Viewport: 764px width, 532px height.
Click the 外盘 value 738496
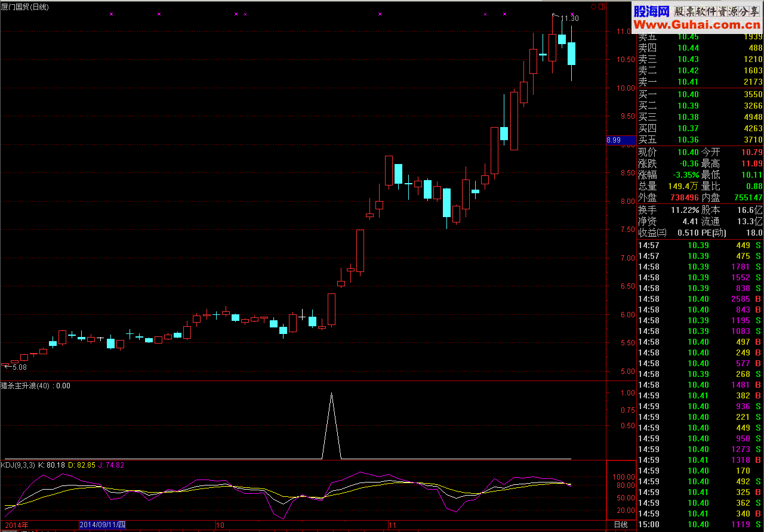pos(683,197)
